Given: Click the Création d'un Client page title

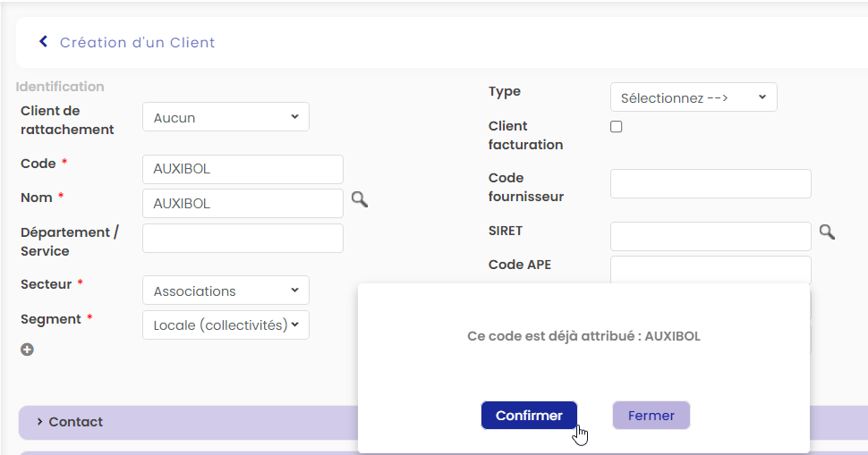Looking at the screenshot, I should (137, 42).
